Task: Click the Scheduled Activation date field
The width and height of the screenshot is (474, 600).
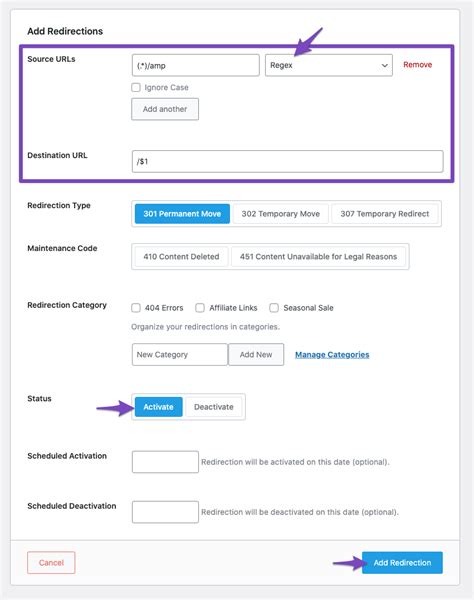Action: point(165,462)
